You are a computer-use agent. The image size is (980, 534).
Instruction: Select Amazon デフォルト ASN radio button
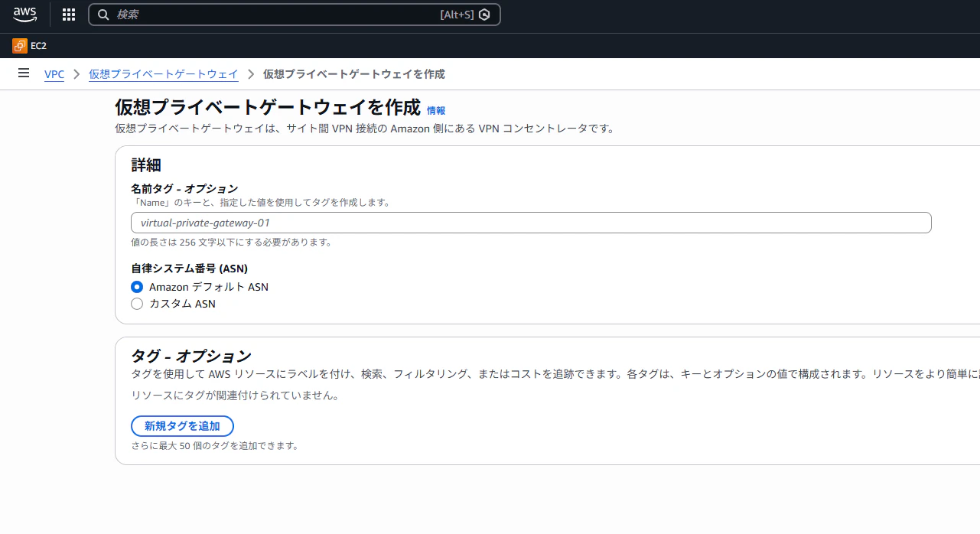pos(137,287)
